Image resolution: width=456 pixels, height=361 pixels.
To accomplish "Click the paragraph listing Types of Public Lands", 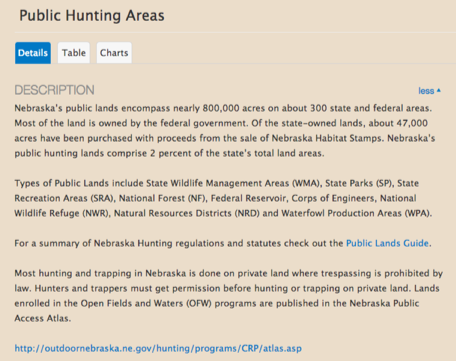I will pos(223,198).
